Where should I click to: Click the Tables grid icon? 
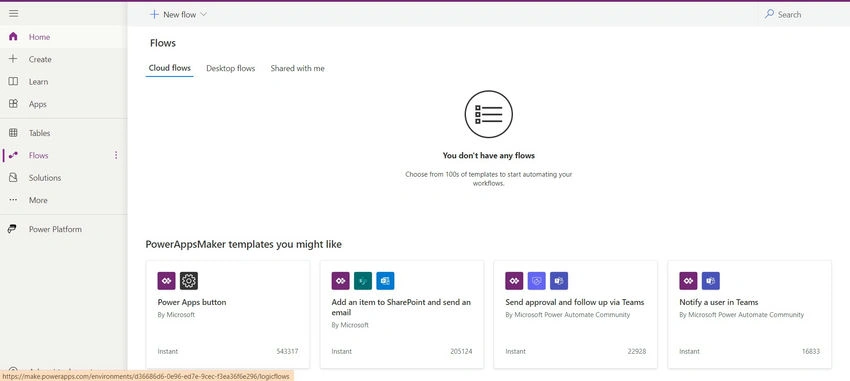[14, 133]
